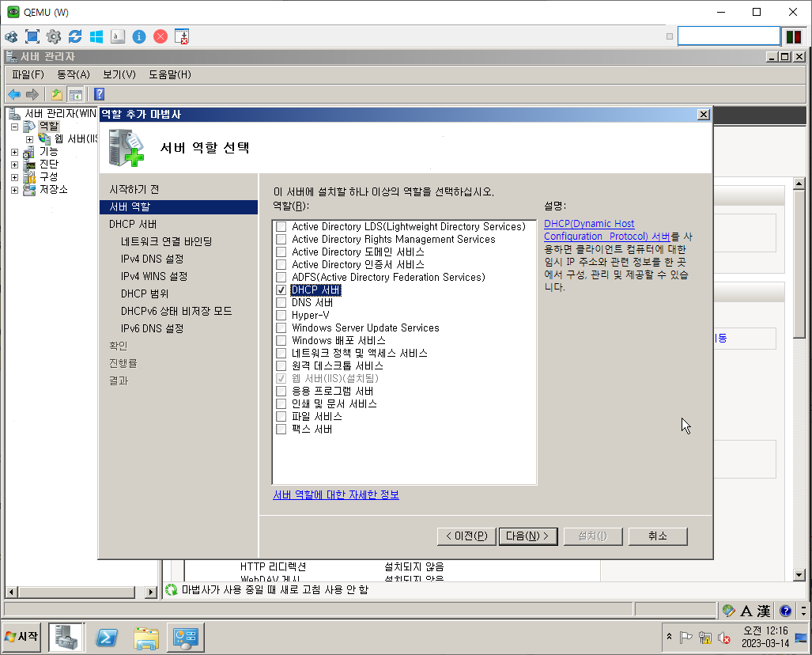Click the 漢 Hanja conversion icon

(x=764, y=611)
